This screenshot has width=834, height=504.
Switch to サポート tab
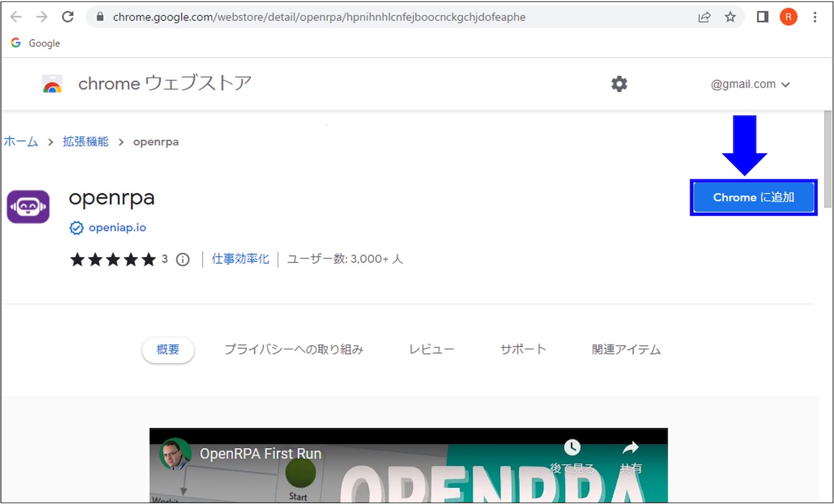523,350
